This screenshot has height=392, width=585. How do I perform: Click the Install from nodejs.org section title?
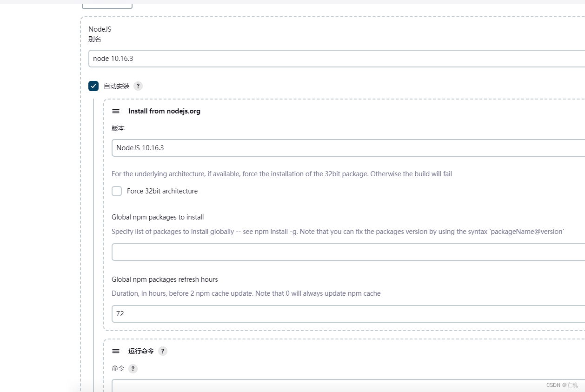[x=165, y=111]
